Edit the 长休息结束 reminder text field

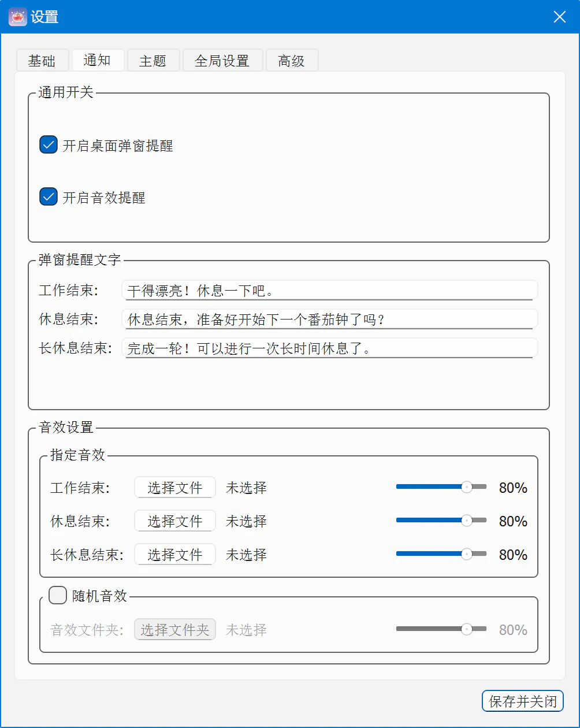click(x=330, y=348)
